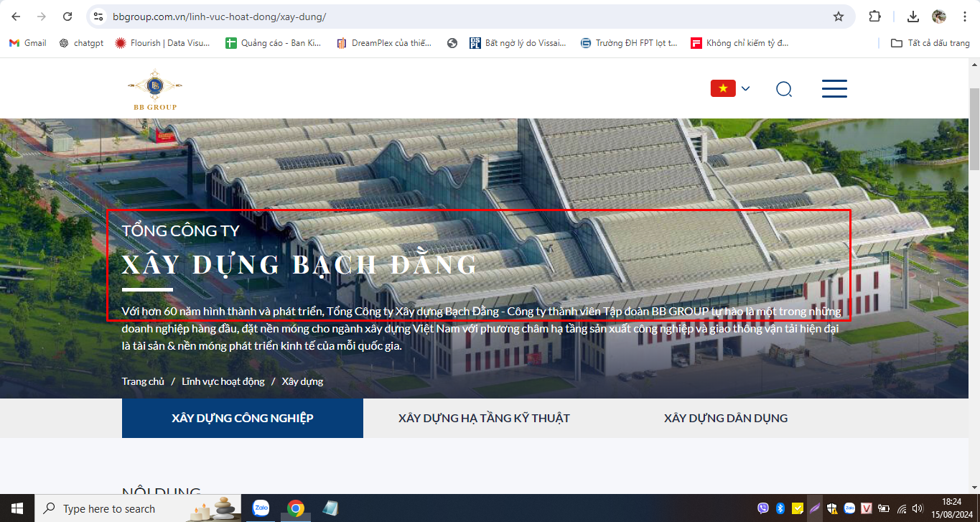Click the taskbar search box
The height and width of the screenshot is (522, 980).
pyautogui.click(x=139, y=508)
